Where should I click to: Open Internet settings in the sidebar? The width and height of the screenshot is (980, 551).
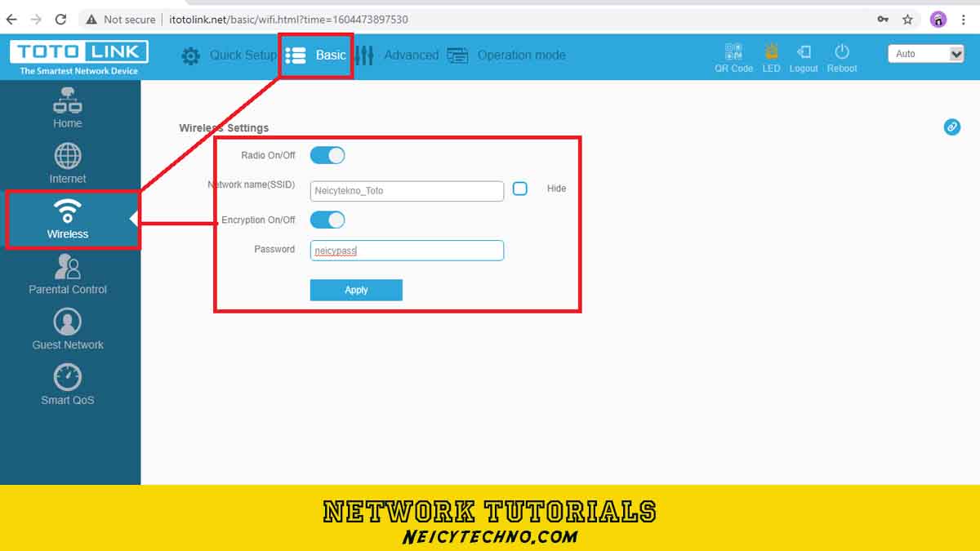click(x=68, y=163)
